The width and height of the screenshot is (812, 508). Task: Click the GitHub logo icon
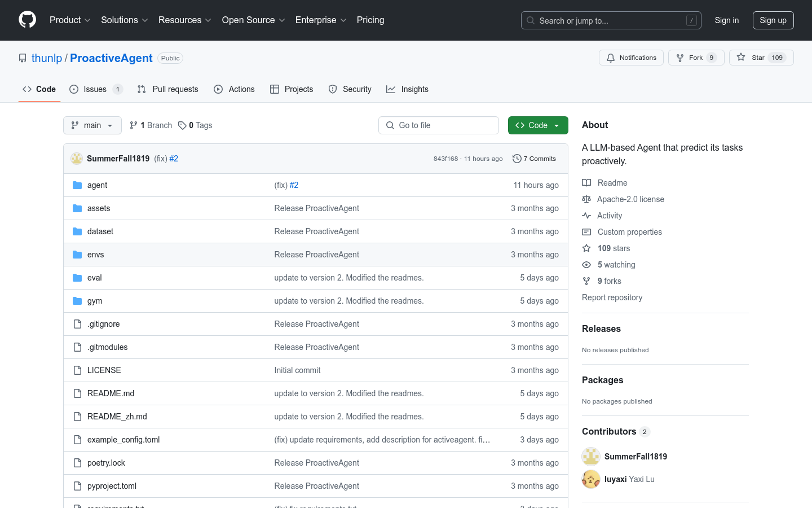(x=27, y=20)
